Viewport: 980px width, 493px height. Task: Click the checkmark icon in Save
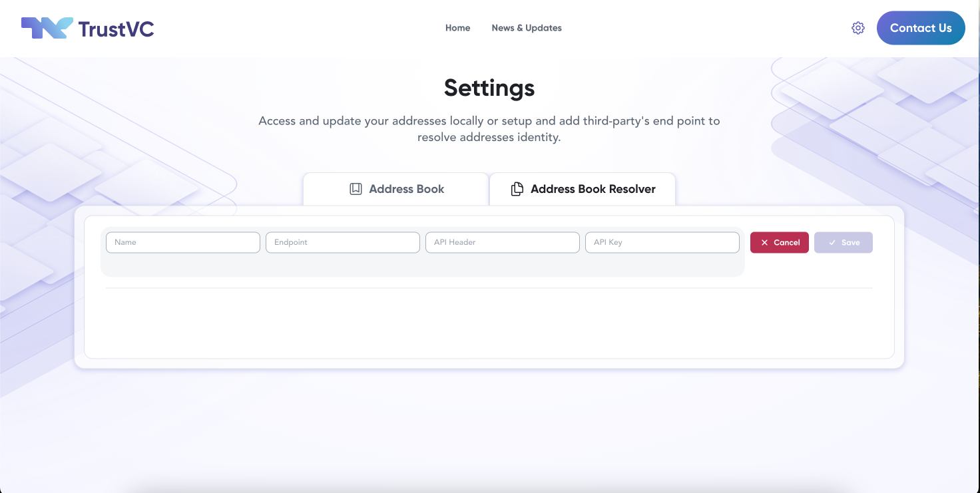832,243
